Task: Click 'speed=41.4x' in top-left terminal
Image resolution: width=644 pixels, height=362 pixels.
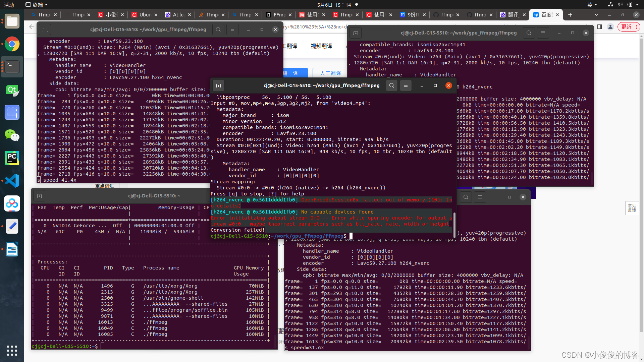Action: point(60,180)
